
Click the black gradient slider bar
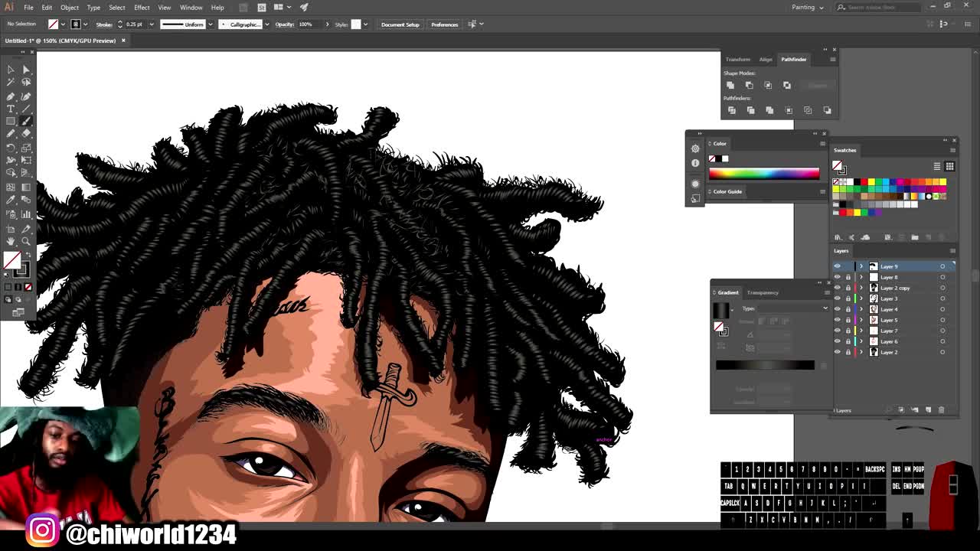pos(765,365)
